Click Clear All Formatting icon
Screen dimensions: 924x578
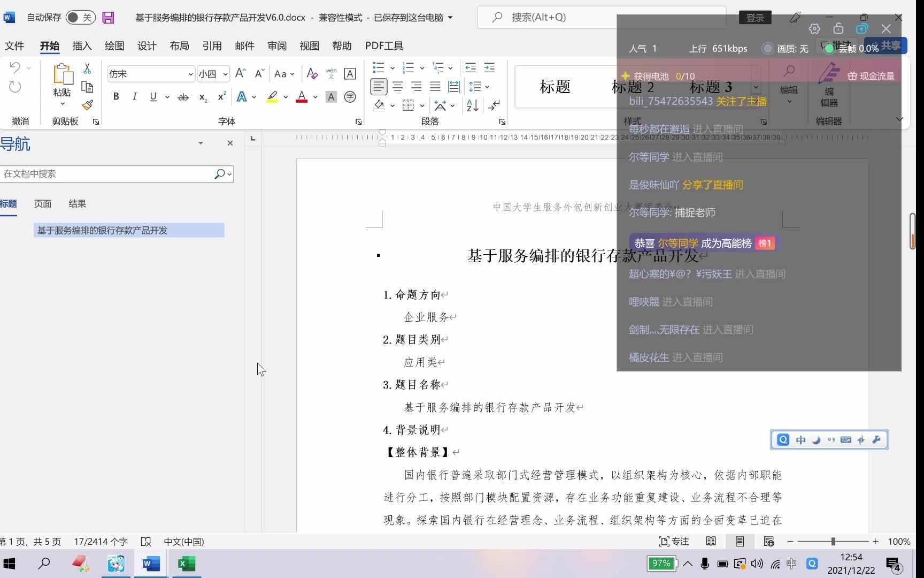(x=312, y=74)
